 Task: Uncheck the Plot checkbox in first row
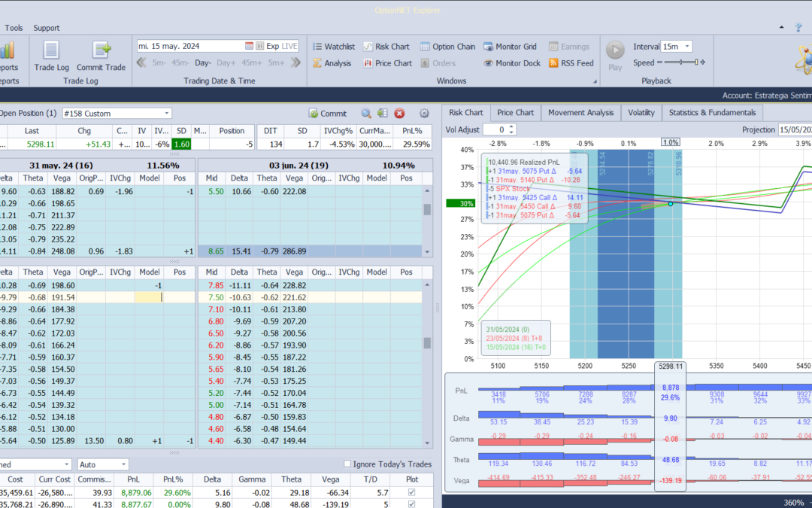[410, 493]
